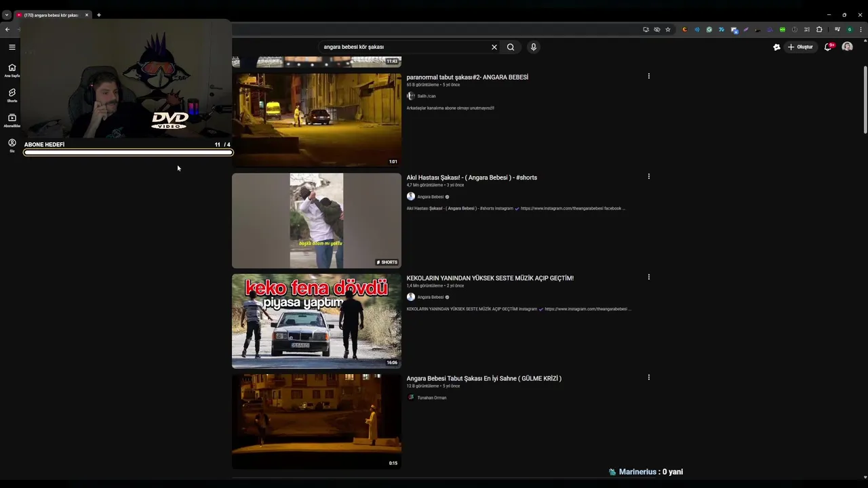
Task: Bookmark this page with star icon
Action: click(x=668, y=29)
